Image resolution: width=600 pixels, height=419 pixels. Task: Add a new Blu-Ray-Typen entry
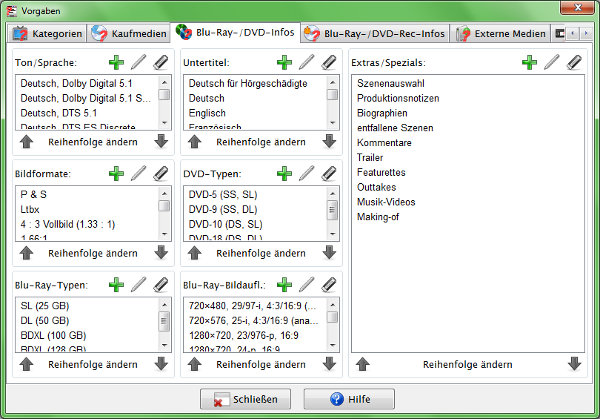(x=117, y=285)
